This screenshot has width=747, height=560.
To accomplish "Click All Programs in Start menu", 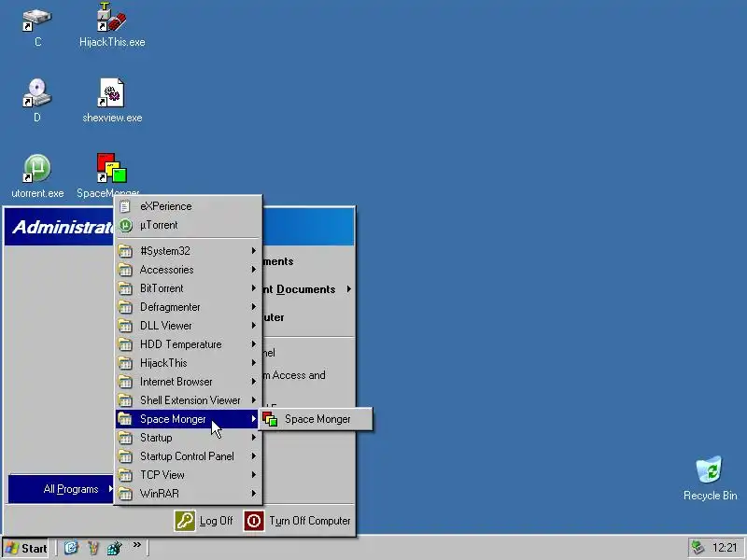I will click(x=61, y=489).
